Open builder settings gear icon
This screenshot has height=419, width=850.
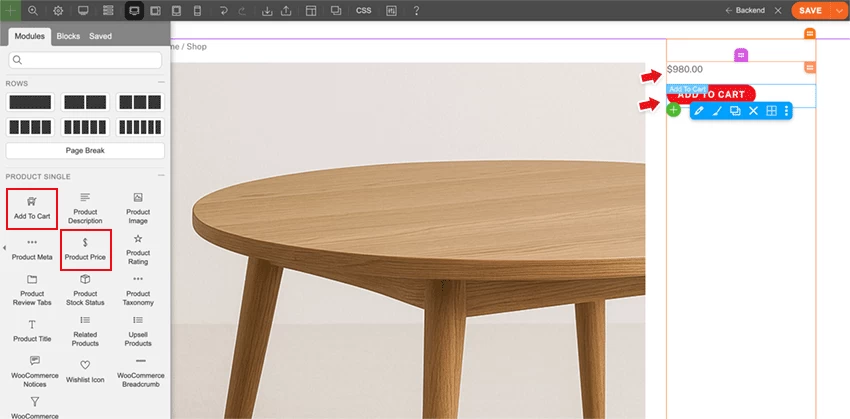coord(58,10)
